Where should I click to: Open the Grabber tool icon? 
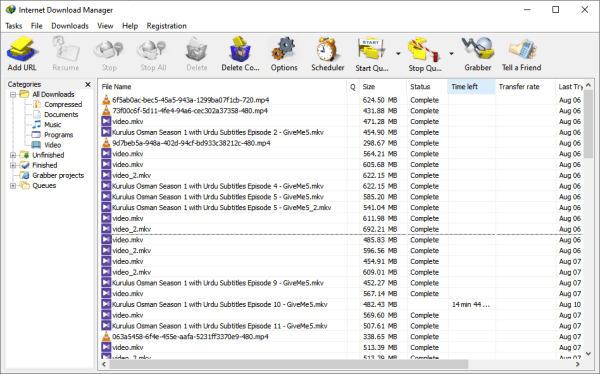(478, 48)
